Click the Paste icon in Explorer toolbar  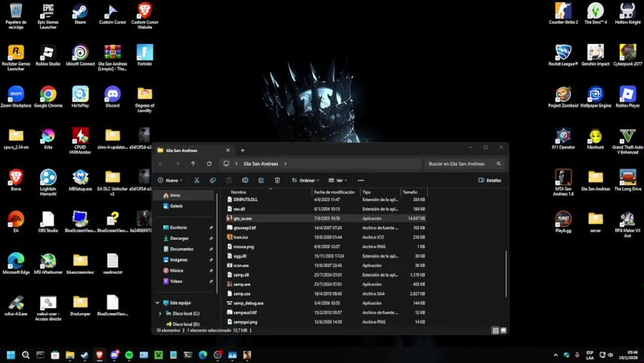229,180
